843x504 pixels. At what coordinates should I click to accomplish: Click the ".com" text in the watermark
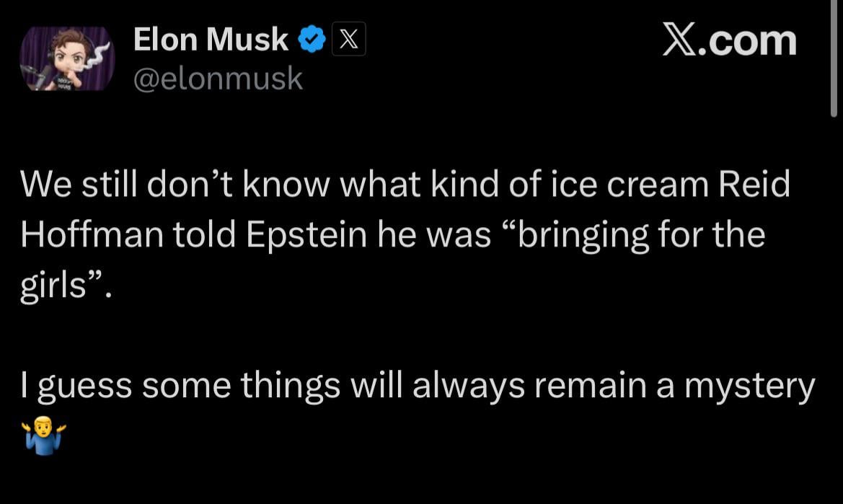(750, 41)
